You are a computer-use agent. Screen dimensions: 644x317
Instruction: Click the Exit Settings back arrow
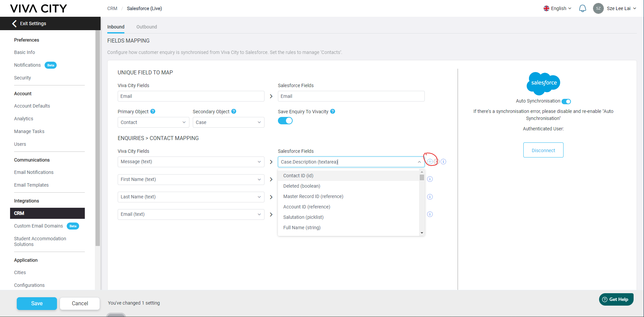pyautogui.click(x=14, y=23)
